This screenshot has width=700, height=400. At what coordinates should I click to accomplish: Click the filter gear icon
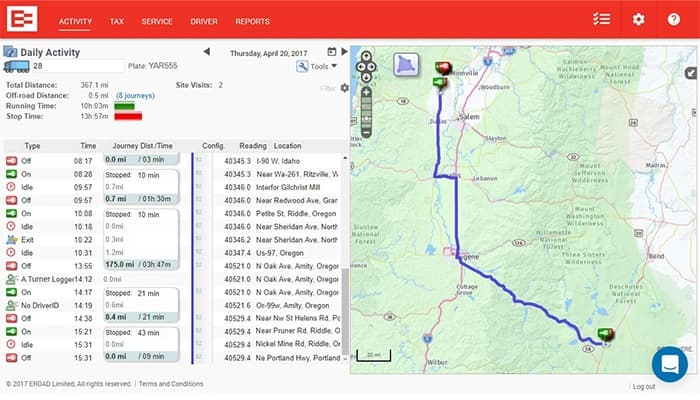(345, 88)
